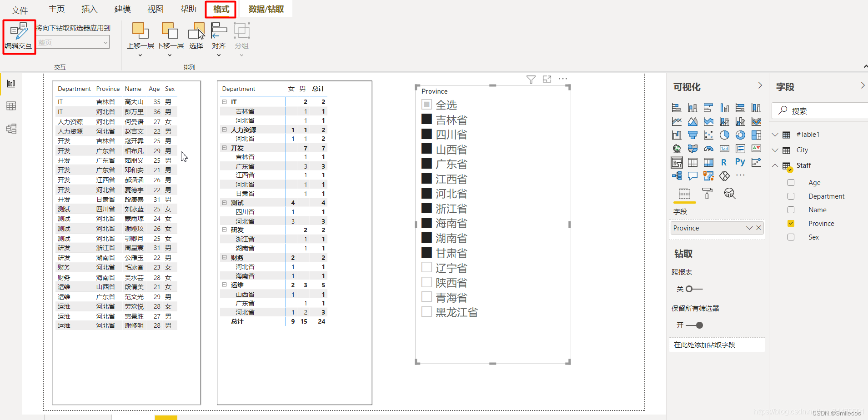Open the Format paint roller tab
Image resolution: width=868 pixels, height=420 pixels.
[707, 194]
